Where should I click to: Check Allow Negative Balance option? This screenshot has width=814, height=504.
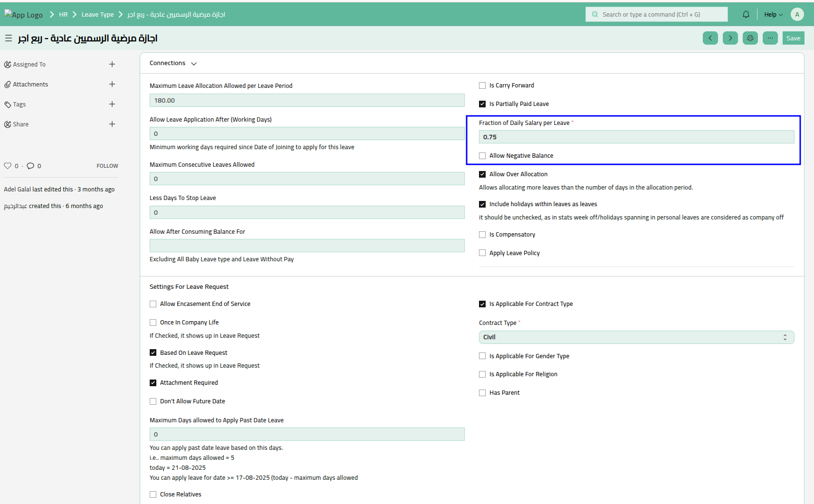482,156
